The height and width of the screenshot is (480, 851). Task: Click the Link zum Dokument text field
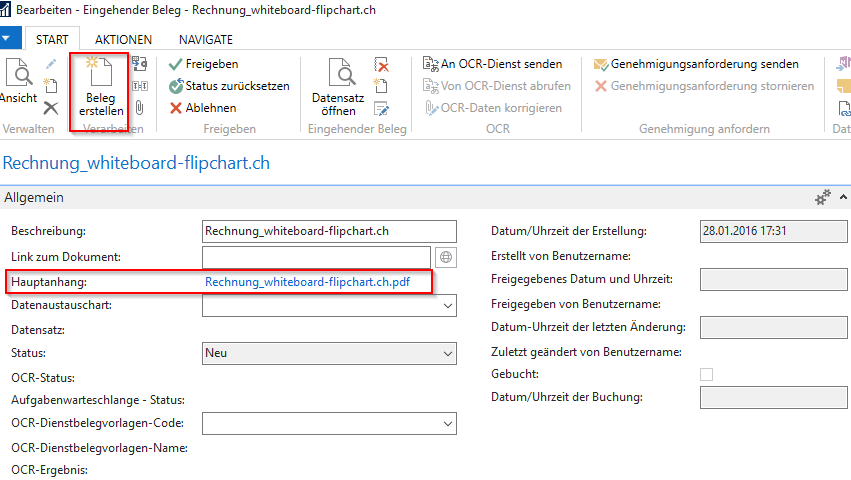[316, 257]
